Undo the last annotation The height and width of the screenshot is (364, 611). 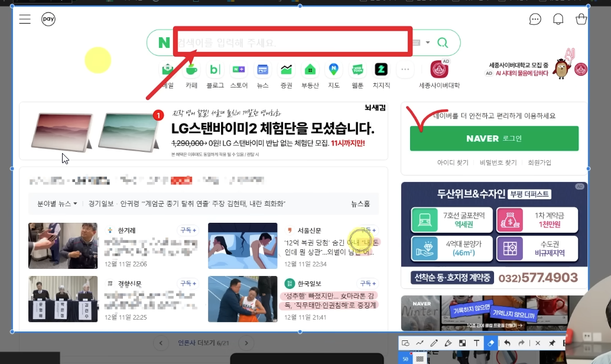pos(507,343)
